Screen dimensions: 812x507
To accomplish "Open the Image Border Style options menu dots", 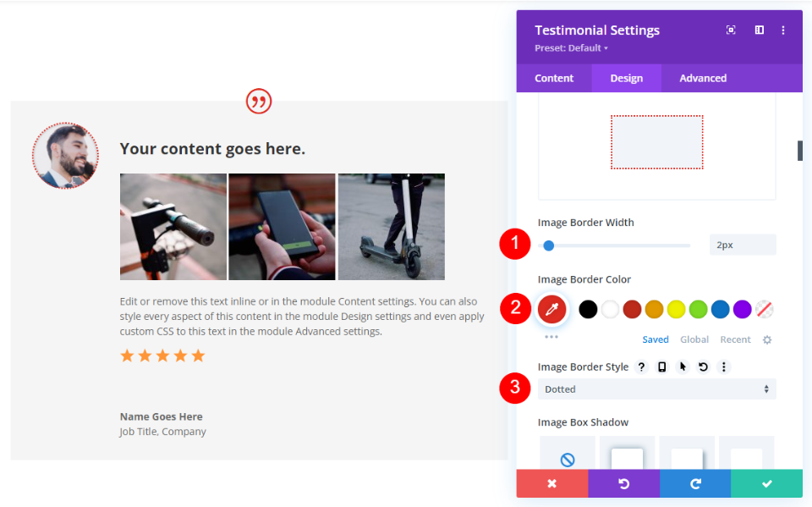I will tap(723, 367).
